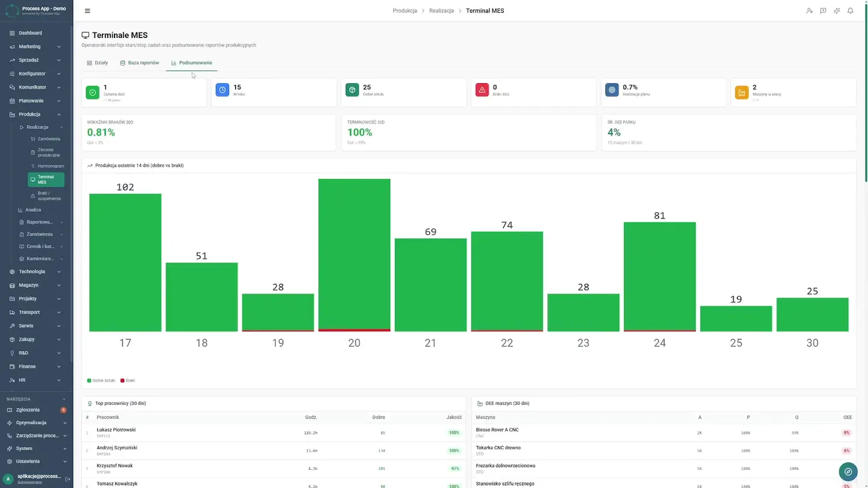Collapse the Produkcja menu chevron
Image resolution: width=868 pixels, height=488 pixels.
coord(59,114)
